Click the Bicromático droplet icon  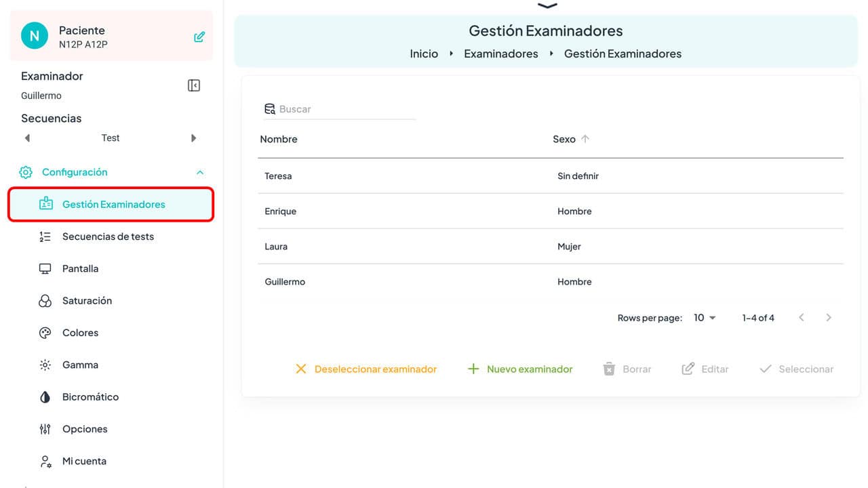coord(45,397)
